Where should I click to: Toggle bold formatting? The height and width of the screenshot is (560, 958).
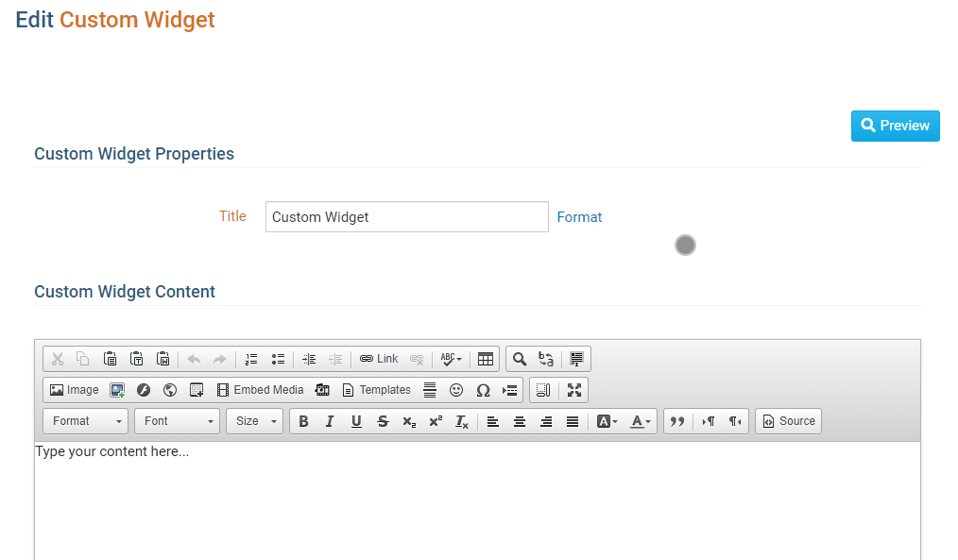point(303,421)
